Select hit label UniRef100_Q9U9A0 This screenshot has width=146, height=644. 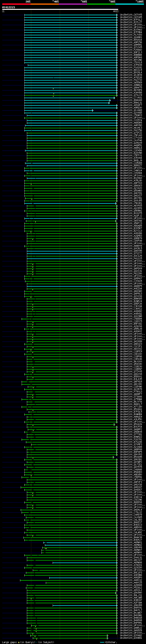[x=131, y=593]
